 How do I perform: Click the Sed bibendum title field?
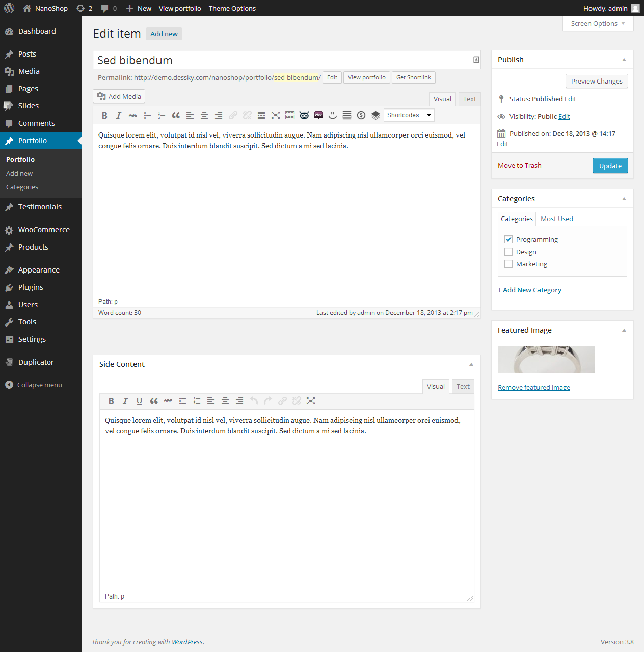[x=283, y=60]
